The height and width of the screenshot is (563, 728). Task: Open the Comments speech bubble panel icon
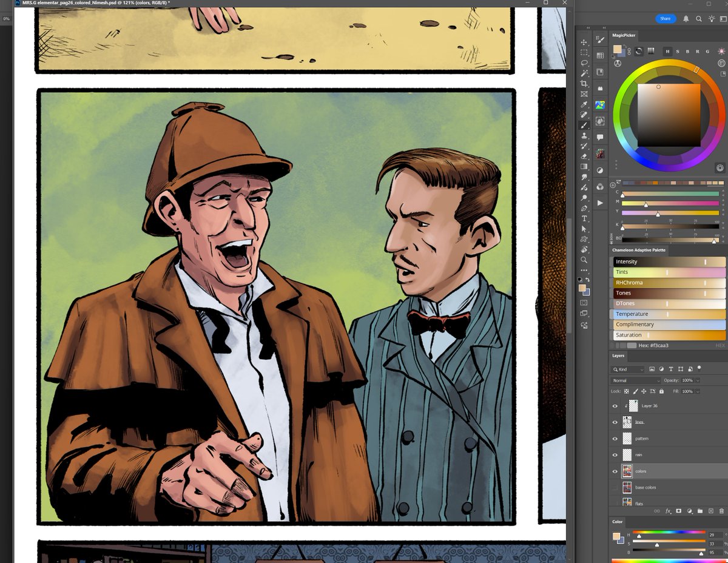pos(600,138)
